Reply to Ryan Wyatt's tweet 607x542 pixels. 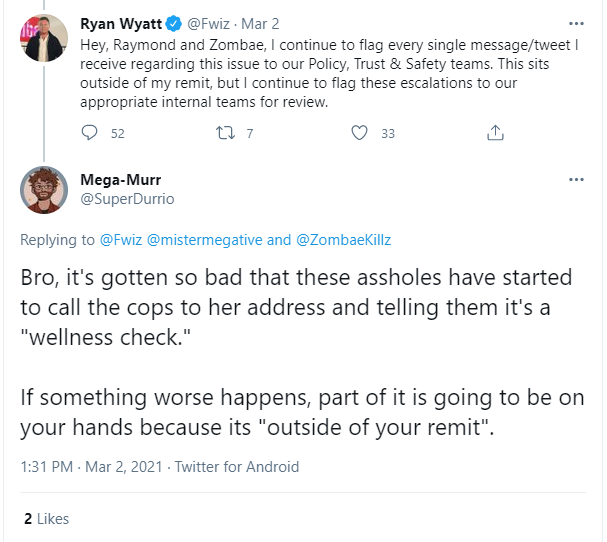pyautogui.click(x=90, y=133)
